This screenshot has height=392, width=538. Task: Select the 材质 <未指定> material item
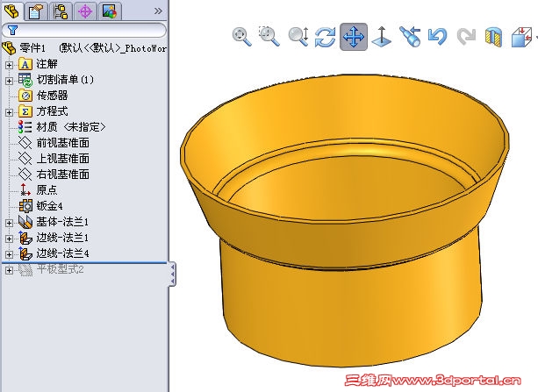tap(71, 127)
